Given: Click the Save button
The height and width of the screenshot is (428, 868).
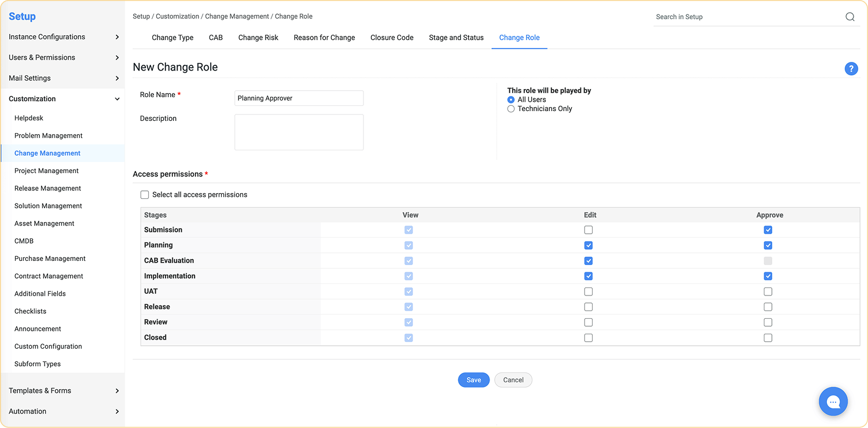Looking at the screenshot, I should [x=473, y=380].
